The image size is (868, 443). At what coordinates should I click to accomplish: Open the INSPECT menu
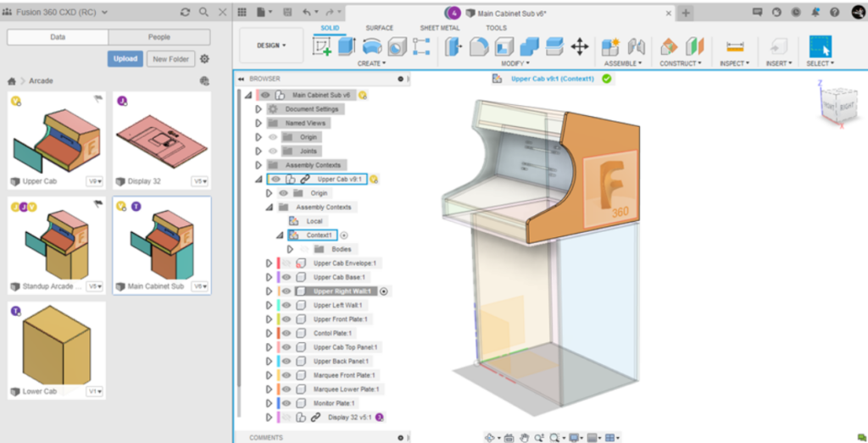(x=735, y=64)
